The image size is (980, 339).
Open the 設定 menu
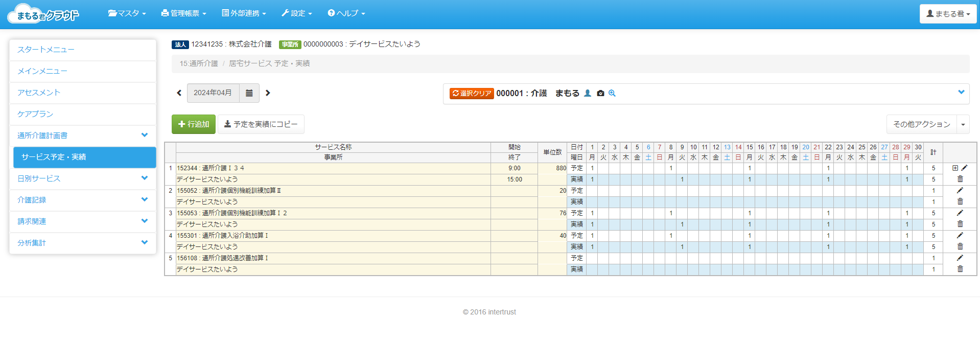[296, 13]
